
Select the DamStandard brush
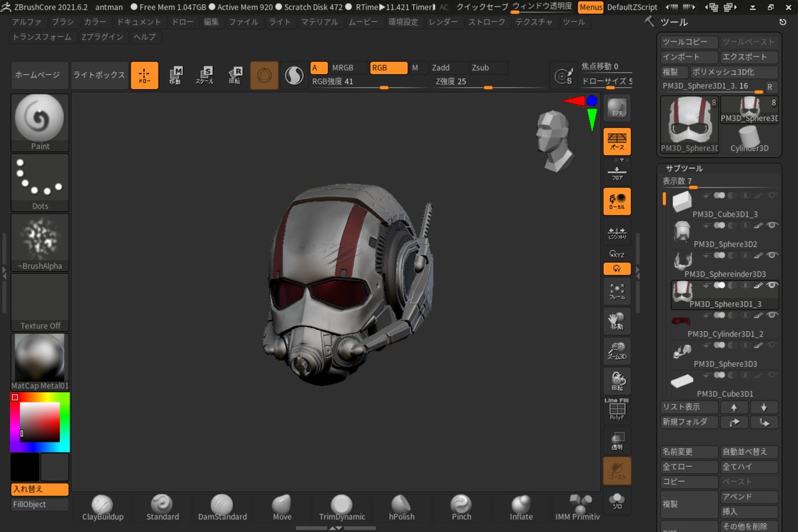coord(222,507)
